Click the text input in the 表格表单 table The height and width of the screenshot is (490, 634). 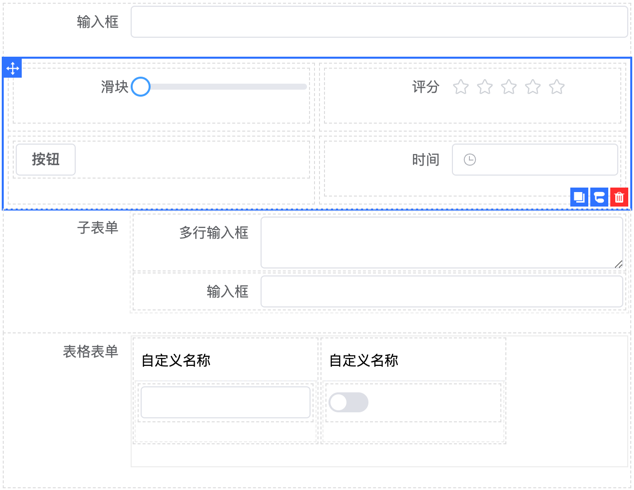pyautogui.click(x=226, y=402)
